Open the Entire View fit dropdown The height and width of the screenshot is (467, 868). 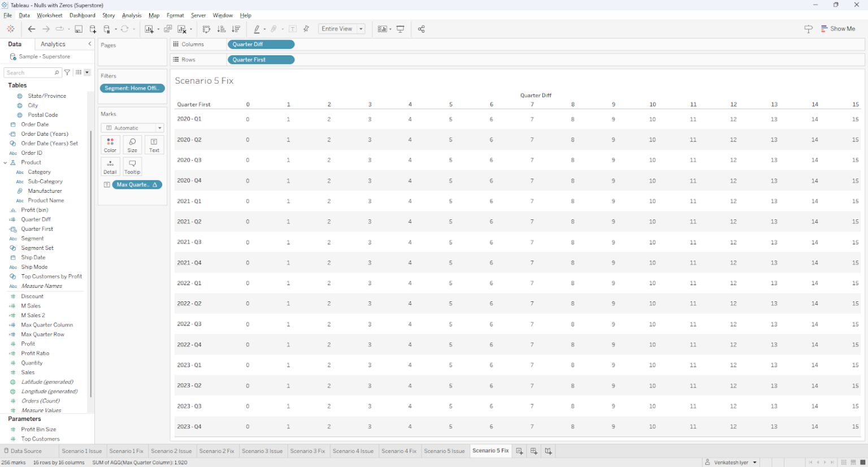click(342, 29)
